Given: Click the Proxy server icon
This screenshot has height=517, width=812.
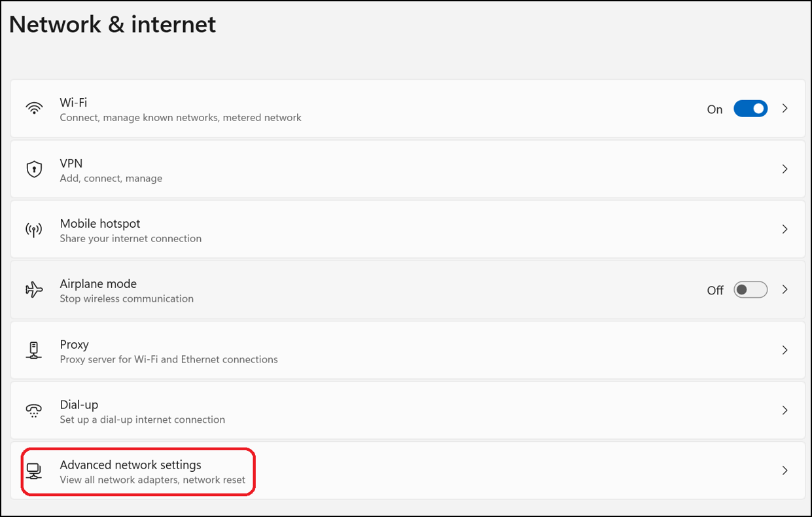Looking at the screenshot, I should (34, 350).
